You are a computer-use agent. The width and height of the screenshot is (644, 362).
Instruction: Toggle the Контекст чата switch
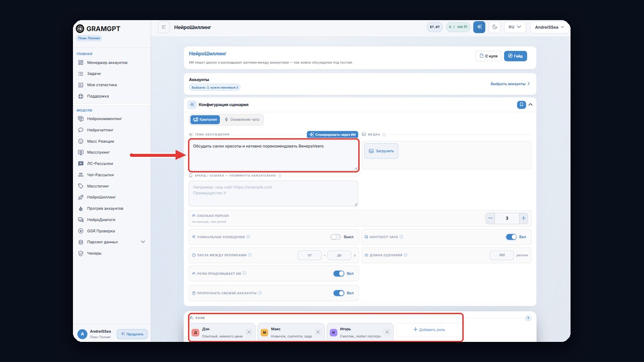(511, 237)
